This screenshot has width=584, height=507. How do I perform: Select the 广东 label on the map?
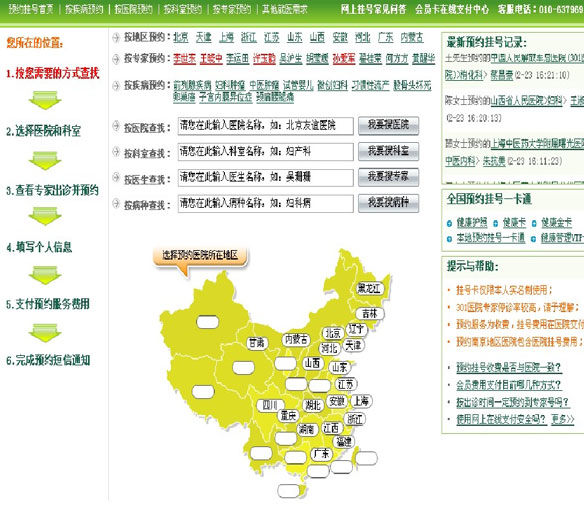[321, 454]
